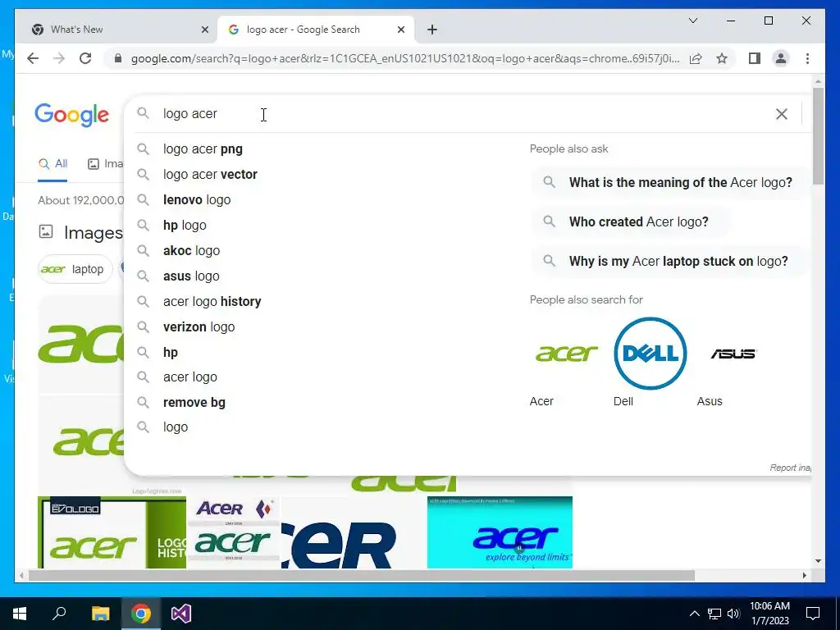Open the volume tray icon
Screen dimensions: 840x630
pos(733,614)
